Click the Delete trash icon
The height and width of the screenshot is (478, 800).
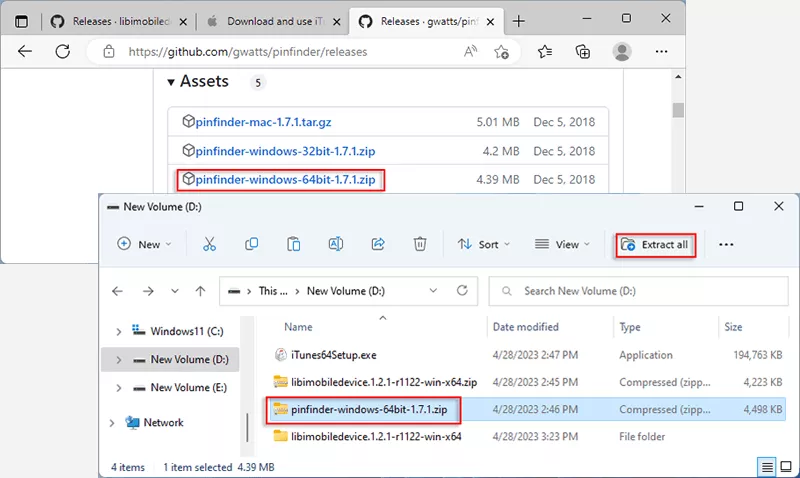[x=421, y=244]
